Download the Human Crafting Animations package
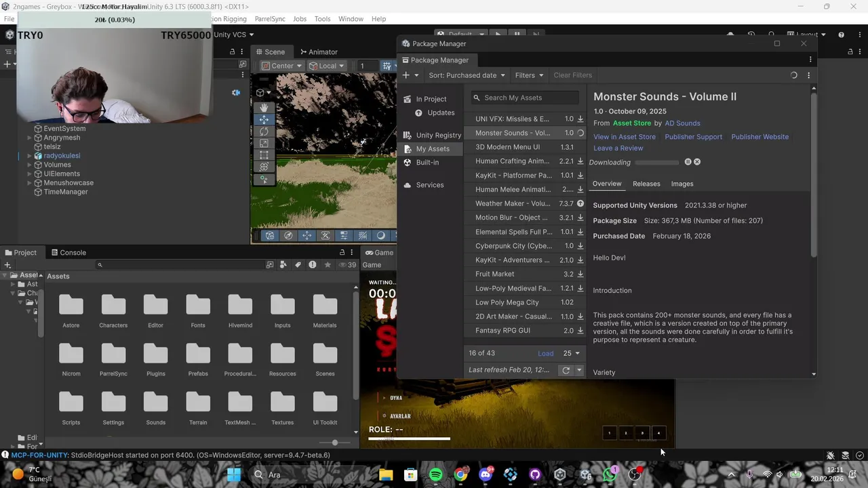868x488 pixels. (x=580, y=161)
